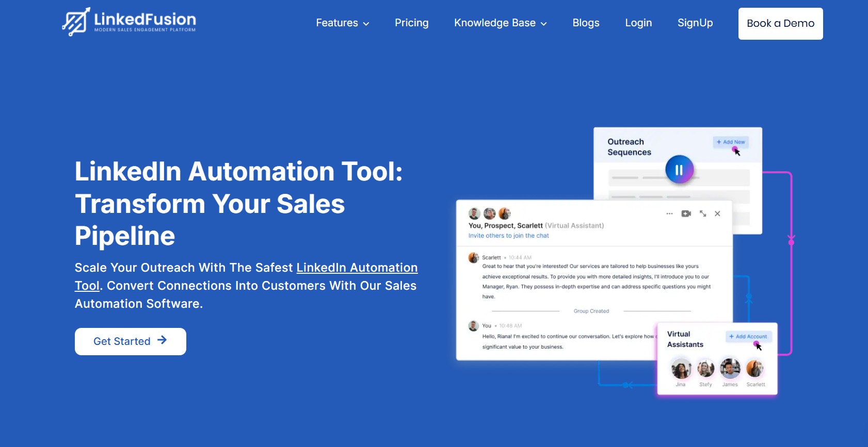Click the 10:48 AM message timestamp
Screen dimensions: 868x447
pyautogui.click(x=510, y=326)
